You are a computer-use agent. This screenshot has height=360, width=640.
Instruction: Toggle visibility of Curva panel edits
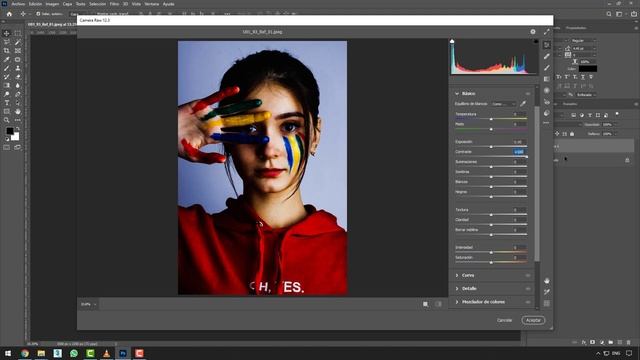(x=528, y=276)
